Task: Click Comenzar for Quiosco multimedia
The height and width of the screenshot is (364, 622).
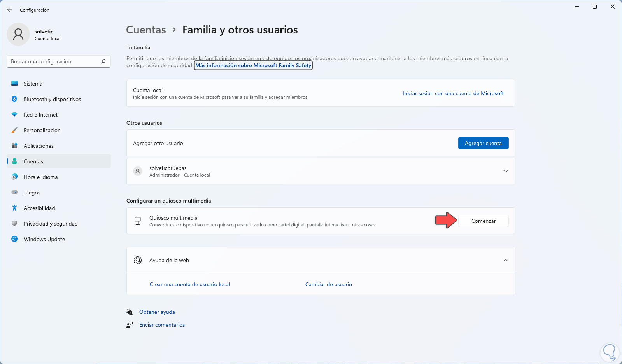Action: pos(483,221)
